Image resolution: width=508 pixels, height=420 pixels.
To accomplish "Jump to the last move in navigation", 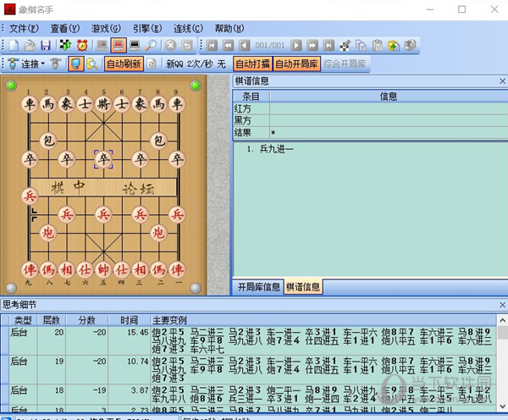I will [x=328, y=45].
